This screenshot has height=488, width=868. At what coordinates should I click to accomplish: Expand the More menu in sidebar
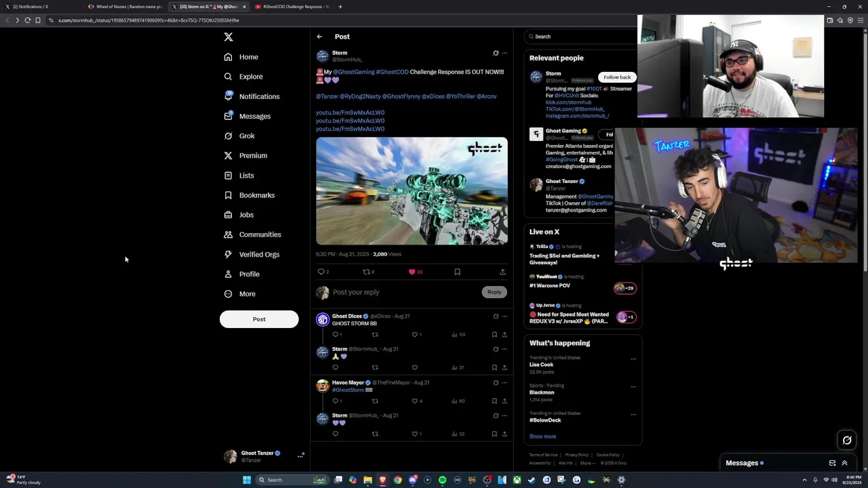coord(239,293)
